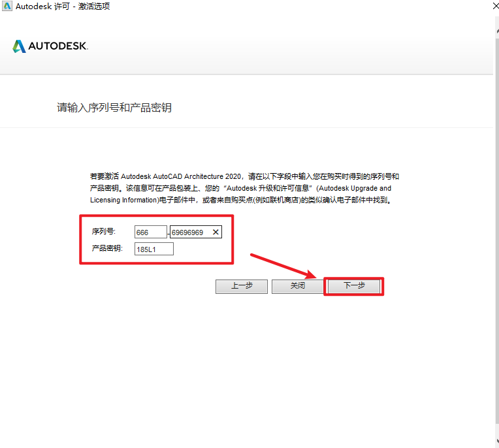
Task: Click the Autodesk icon in the title bar
Action: pyautogui.click(x=7, y=7)
